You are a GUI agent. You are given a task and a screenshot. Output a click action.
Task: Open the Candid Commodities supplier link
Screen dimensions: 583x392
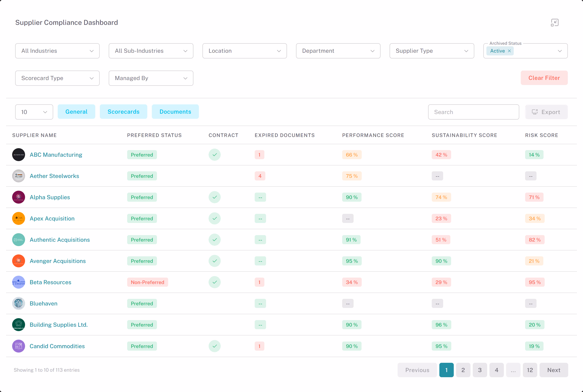57,346
